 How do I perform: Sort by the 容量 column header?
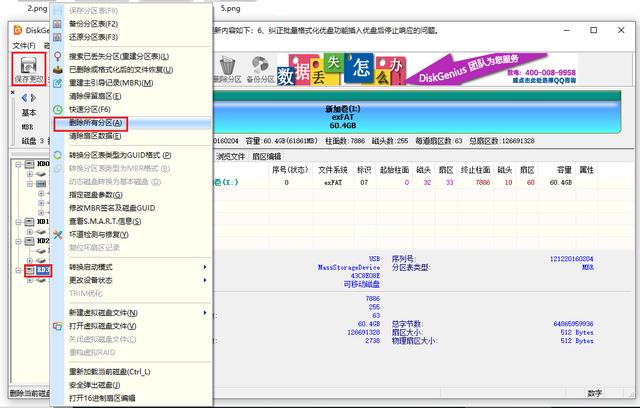(x=564, y=170)
